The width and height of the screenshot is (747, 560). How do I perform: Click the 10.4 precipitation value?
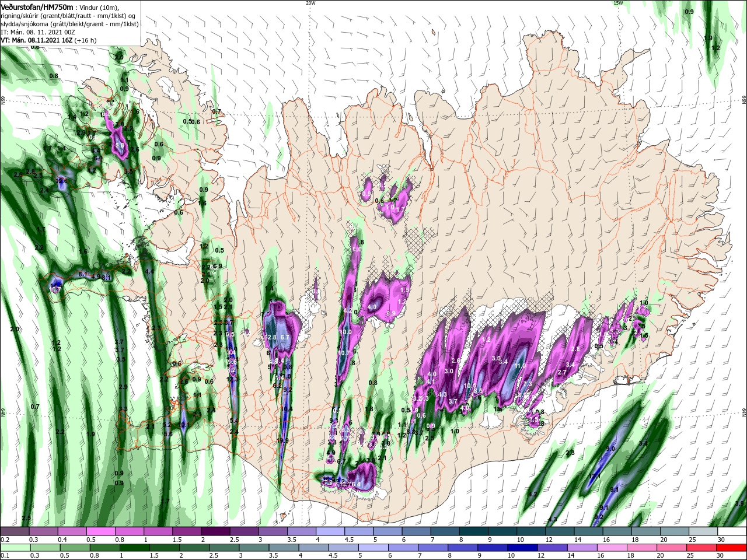[x=286, y=409]
